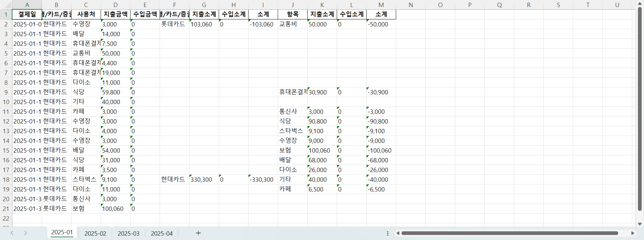
Task: Go to next sheet using right arrow
Action: click(25, 233)
